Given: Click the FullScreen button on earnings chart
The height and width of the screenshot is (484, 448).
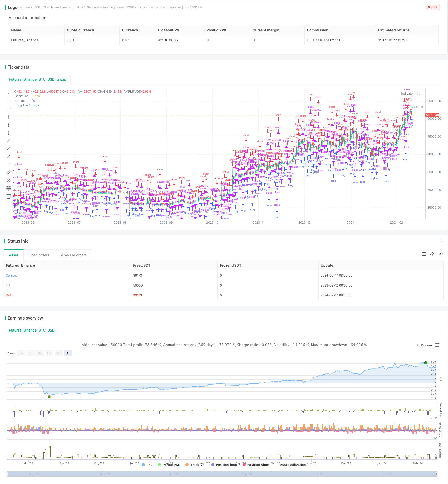Looking at the screenshot, I should (x=424, y=345).
